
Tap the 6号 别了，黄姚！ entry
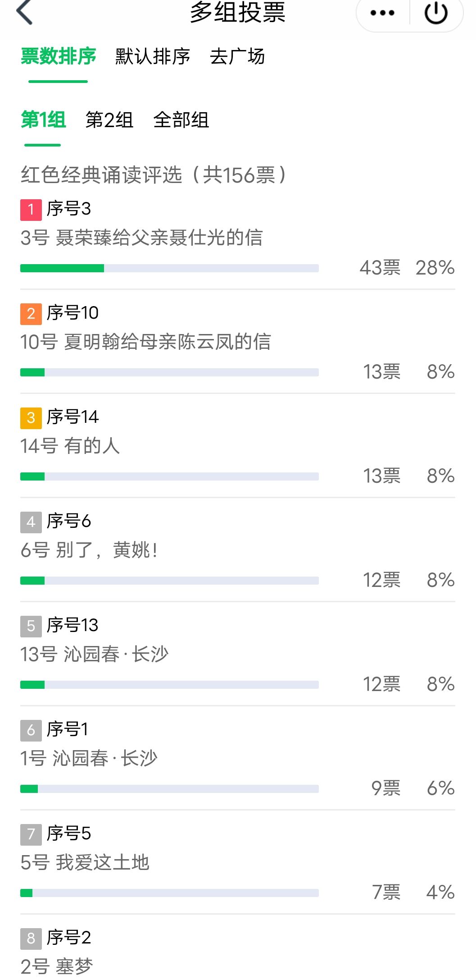pyautogui.click(x=89, y=550)
